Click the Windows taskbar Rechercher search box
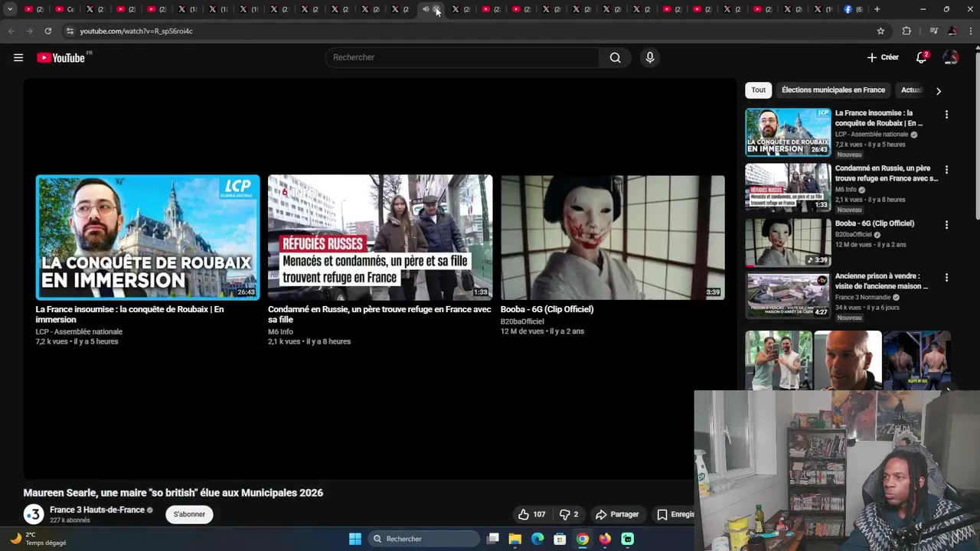This screenshot has height=551, width=980. [423, 539]
